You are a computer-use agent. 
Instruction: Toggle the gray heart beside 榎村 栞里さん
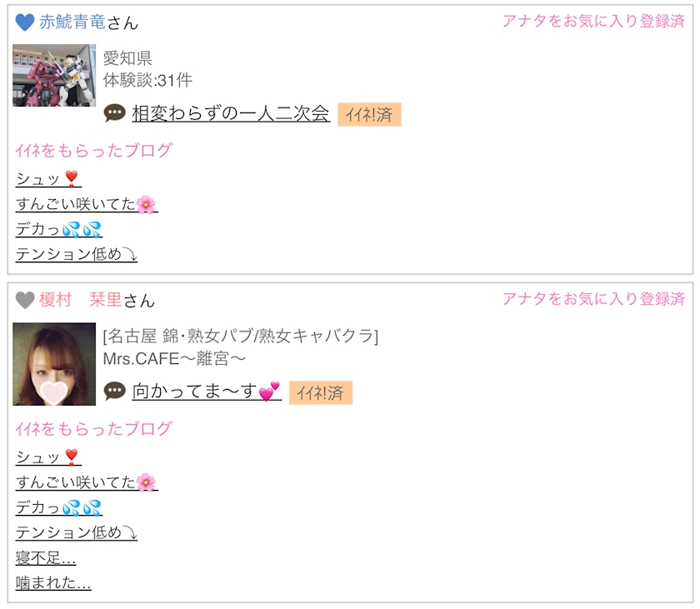(24, 300)
